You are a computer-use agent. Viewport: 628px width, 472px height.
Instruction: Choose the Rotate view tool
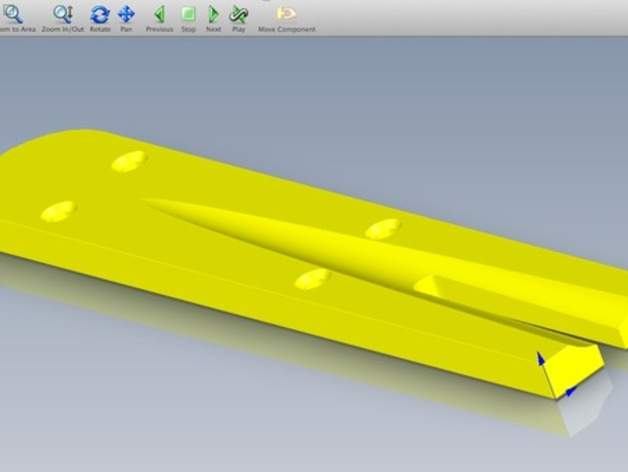coord(100,15)
